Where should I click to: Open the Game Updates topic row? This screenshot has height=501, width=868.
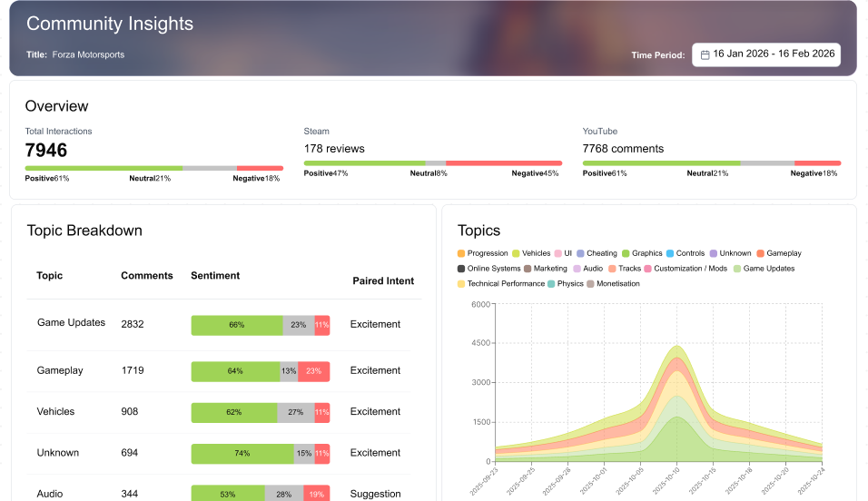(71, 323)
